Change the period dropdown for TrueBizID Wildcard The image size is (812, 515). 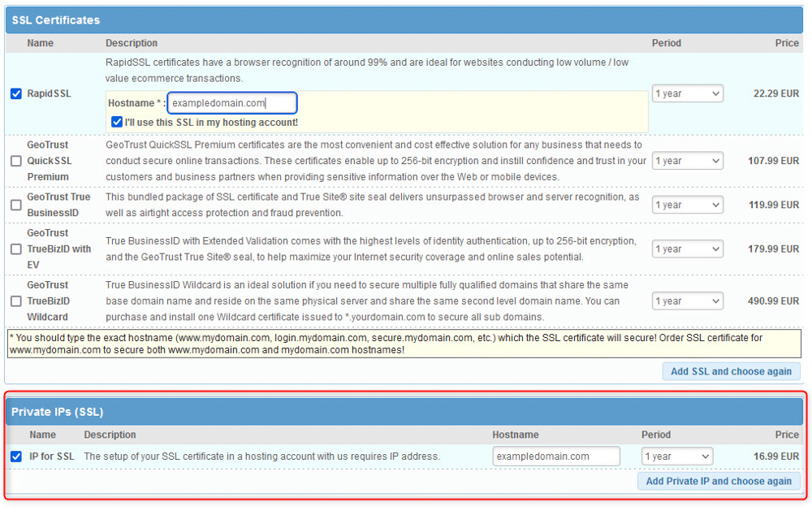point(687,301)
